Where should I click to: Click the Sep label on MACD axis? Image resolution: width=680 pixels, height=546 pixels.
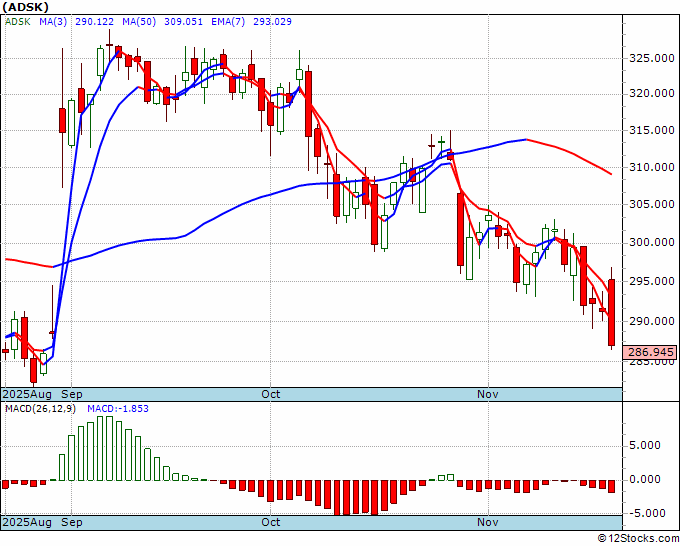(x=72, y=522)
